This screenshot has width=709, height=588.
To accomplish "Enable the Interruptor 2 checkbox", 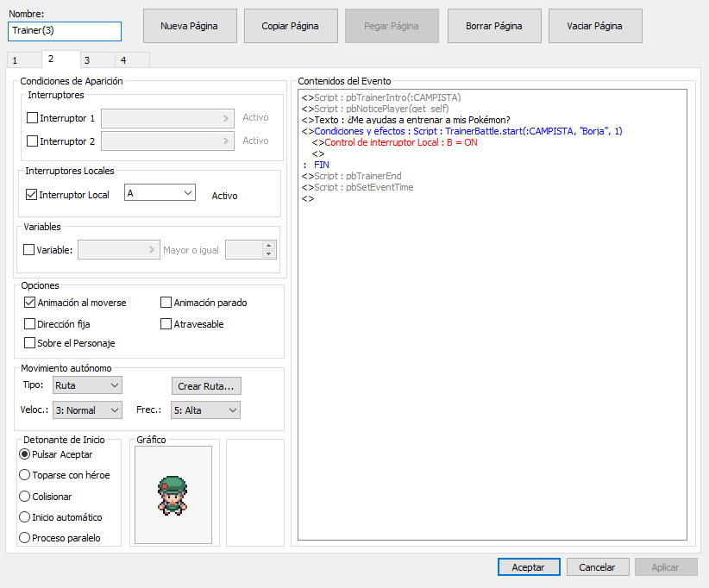I will pyautogui.click(x=32, y=141).
